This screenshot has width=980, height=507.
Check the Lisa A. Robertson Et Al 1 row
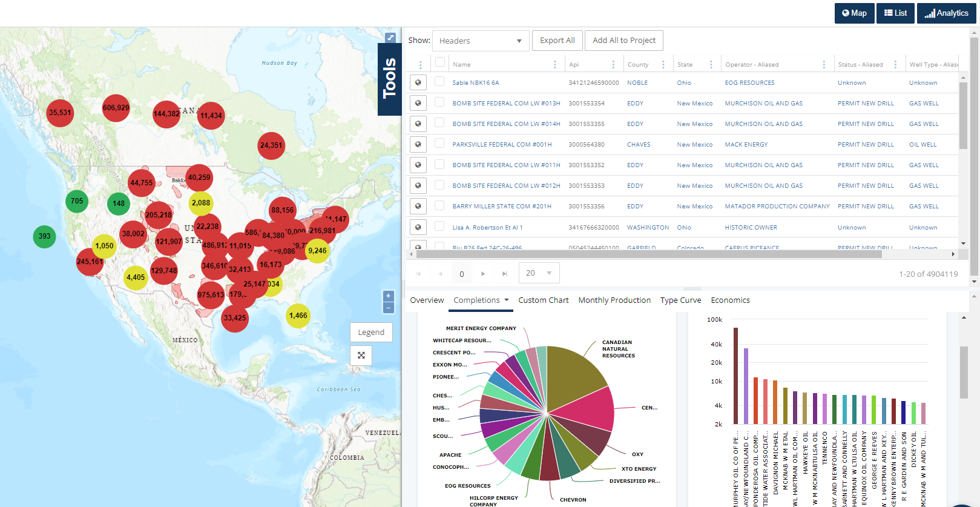pyautogui.click(x=439, y=226)
